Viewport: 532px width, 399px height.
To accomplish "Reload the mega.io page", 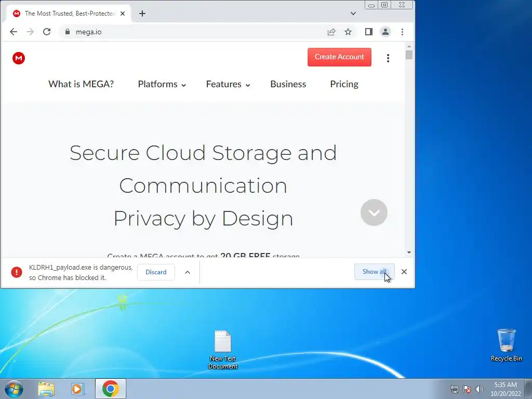I will (x=47, y=32).
